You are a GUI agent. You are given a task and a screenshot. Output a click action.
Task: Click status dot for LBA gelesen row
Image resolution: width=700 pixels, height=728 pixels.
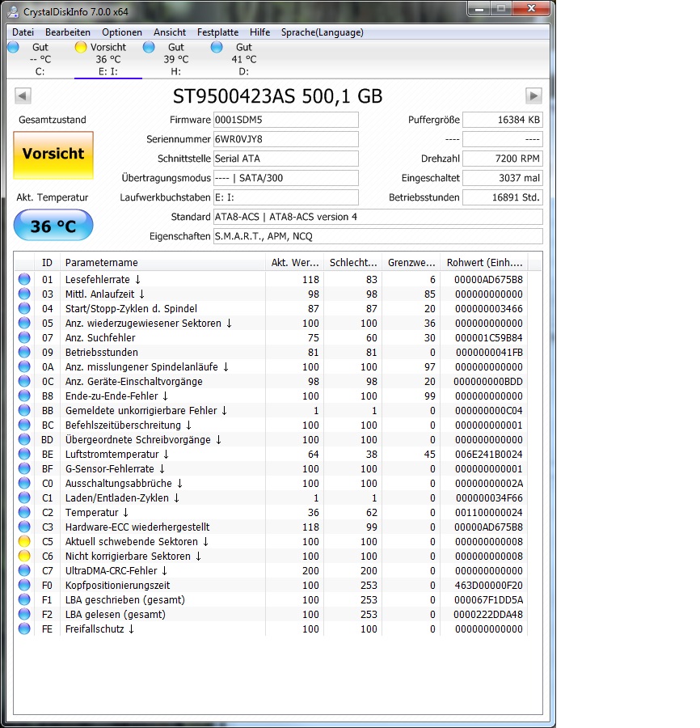pyautogui.click(x=24, y=614)
